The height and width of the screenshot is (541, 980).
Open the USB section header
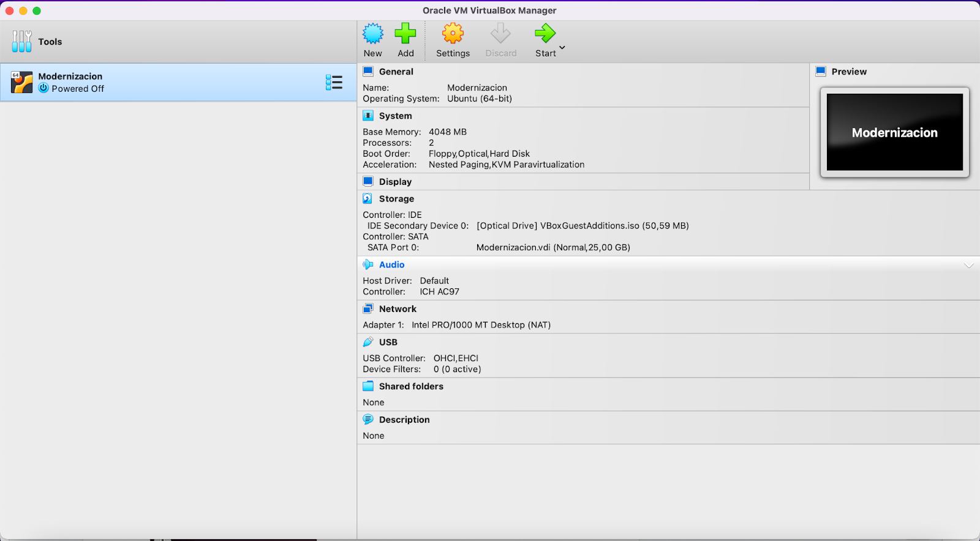[x=388, y=342]
